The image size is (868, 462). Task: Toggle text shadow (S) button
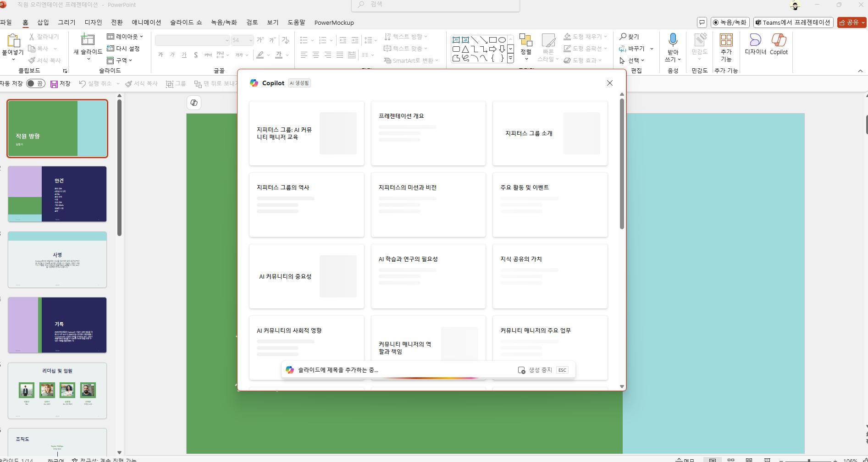196,55
